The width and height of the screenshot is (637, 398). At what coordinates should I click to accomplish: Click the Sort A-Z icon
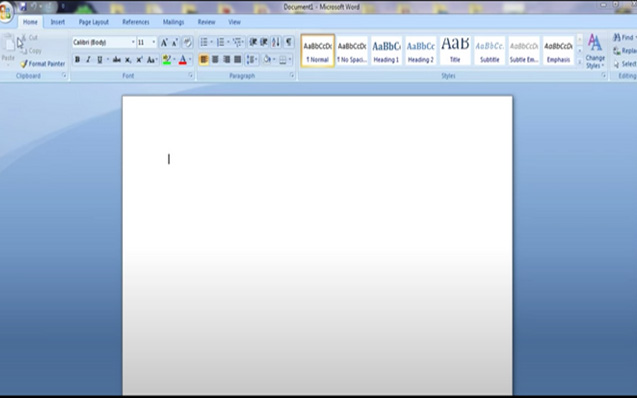coord(275,42)
